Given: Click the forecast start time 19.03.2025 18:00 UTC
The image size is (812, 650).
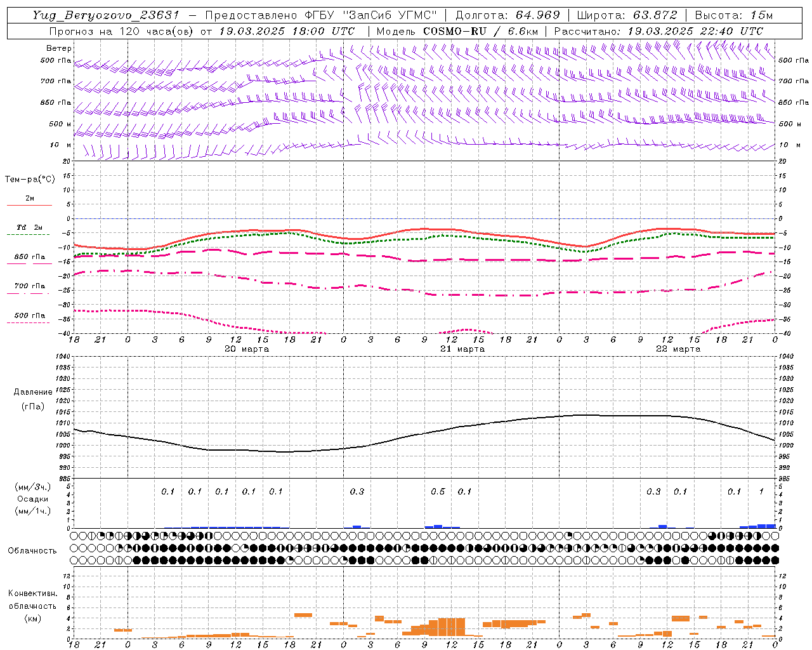Looking at the screenshot, I should pyautogui.click(x=287, y=31).
